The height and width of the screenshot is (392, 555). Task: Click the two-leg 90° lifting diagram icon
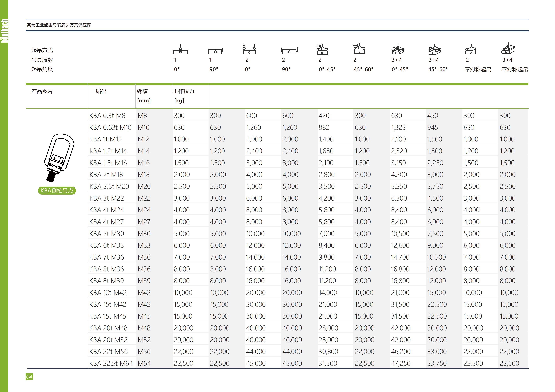click(289, 50)
